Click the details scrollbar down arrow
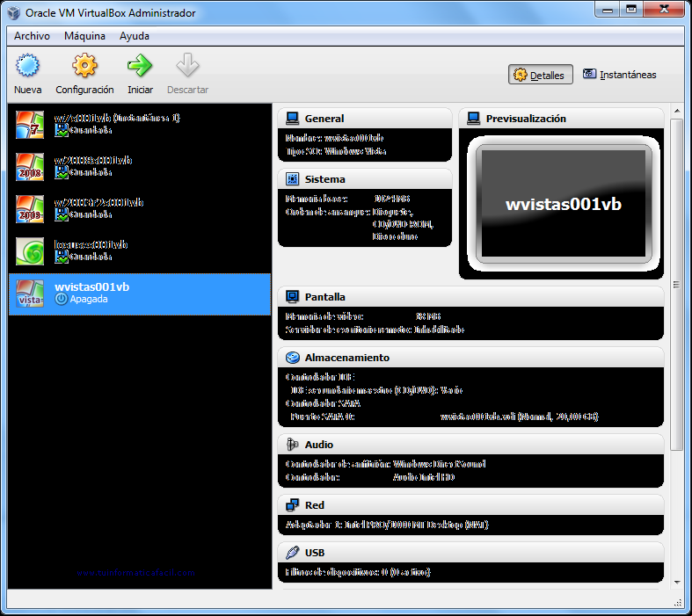The height and width of the screenshot is (616, 692). point(677,583)
